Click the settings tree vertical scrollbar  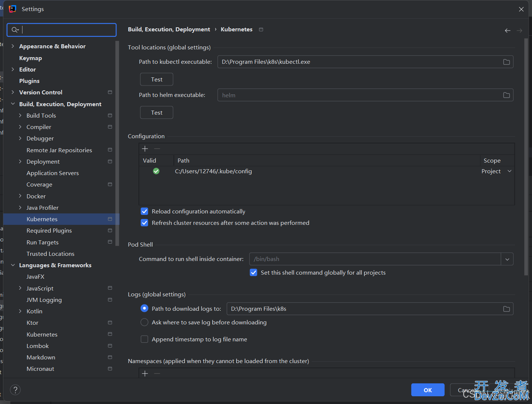(117, 143)
